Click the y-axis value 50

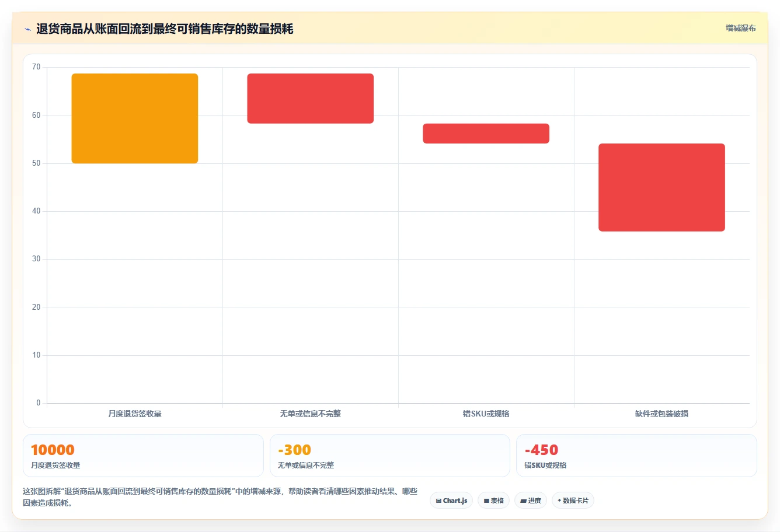pyautogui.click(x=36, y=163)
